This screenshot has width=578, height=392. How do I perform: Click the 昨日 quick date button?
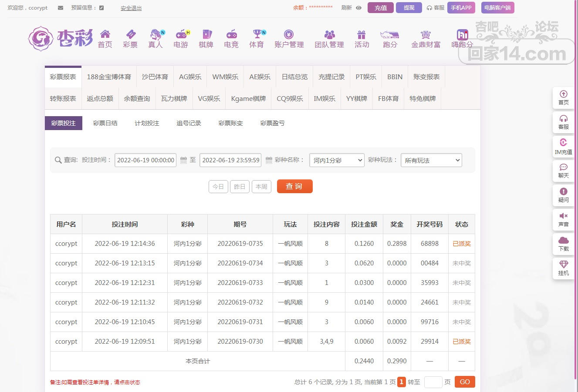240,187
